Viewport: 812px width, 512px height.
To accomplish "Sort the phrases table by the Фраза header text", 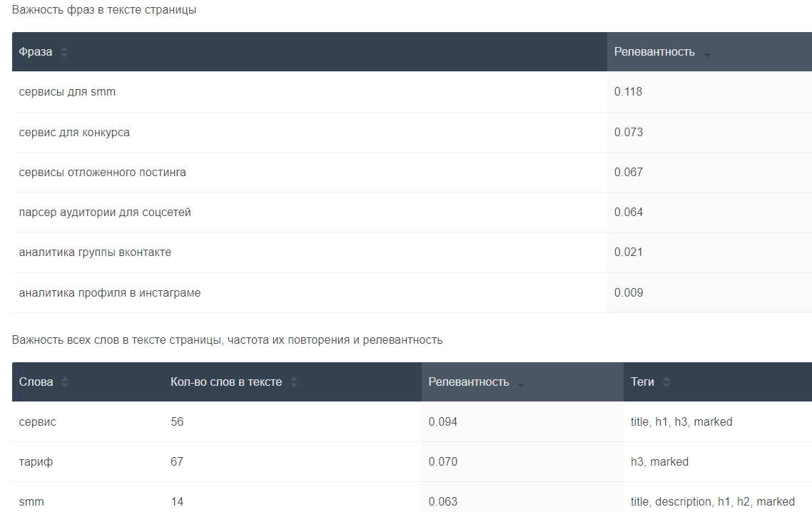I will coord(35,52).
